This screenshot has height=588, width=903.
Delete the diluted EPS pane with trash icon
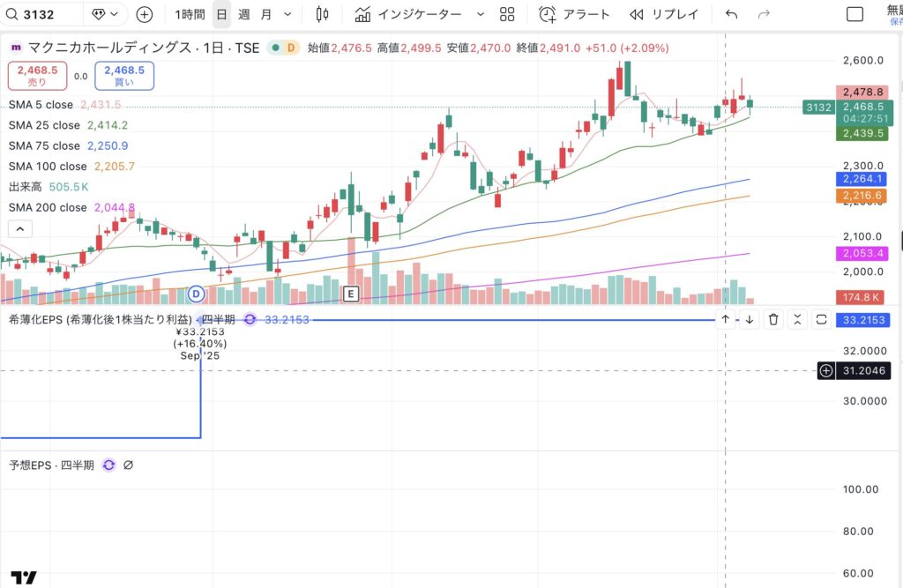(x=773, y=319)
